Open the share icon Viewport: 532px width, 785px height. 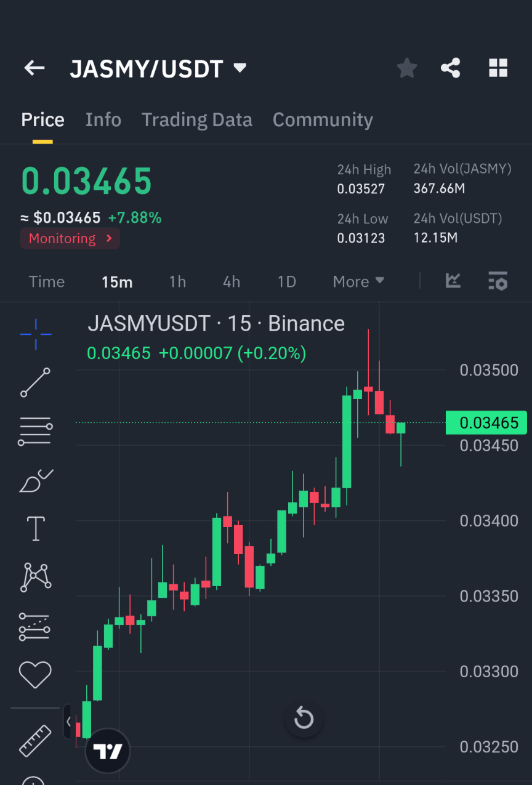point(451,68)
